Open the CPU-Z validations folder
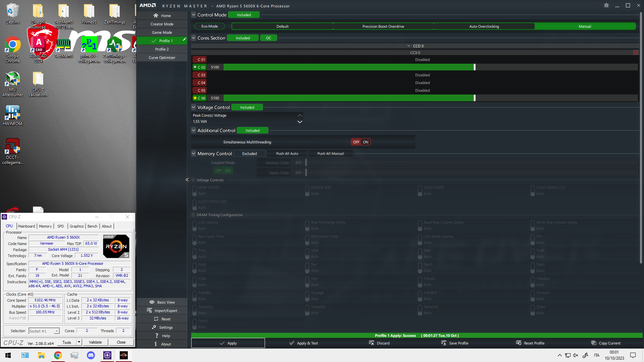Screen dimensions: 644x362 [38, 84]
